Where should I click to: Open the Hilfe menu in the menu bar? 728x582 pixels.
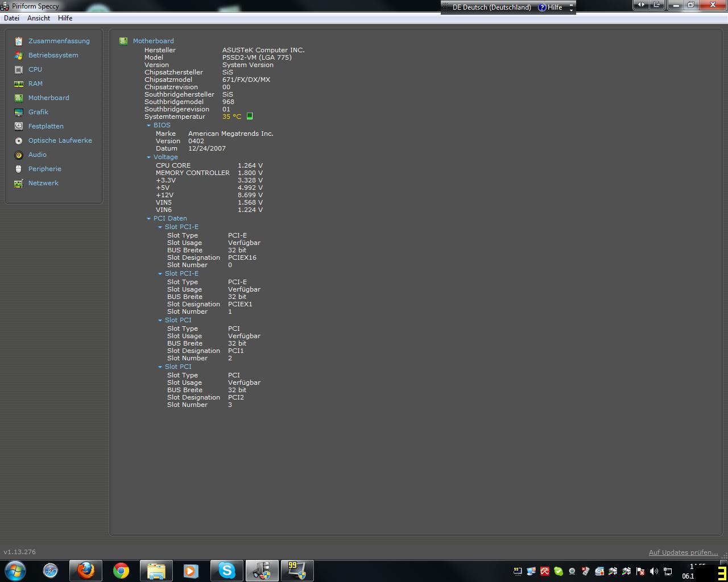[x=65, y=18]
